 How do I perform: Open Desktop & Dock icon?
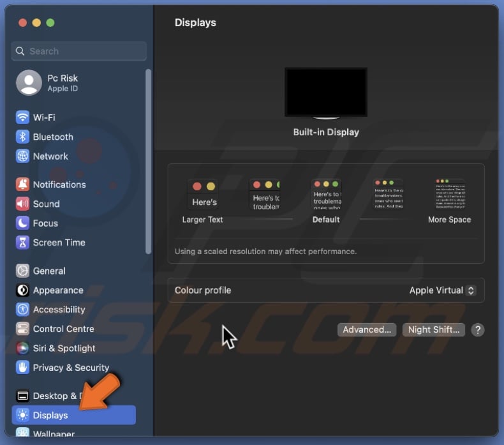tap(22, 395)
